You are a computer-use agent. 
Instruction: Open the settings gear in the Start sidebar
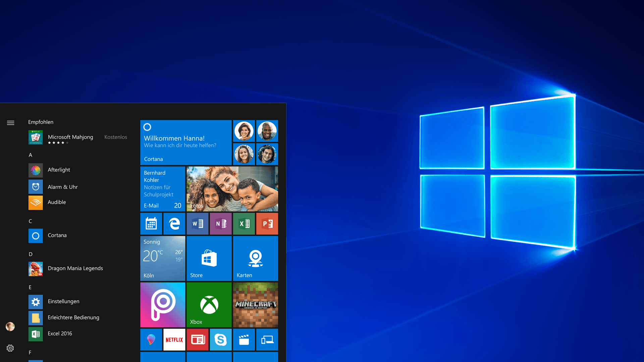coord(10,348)
